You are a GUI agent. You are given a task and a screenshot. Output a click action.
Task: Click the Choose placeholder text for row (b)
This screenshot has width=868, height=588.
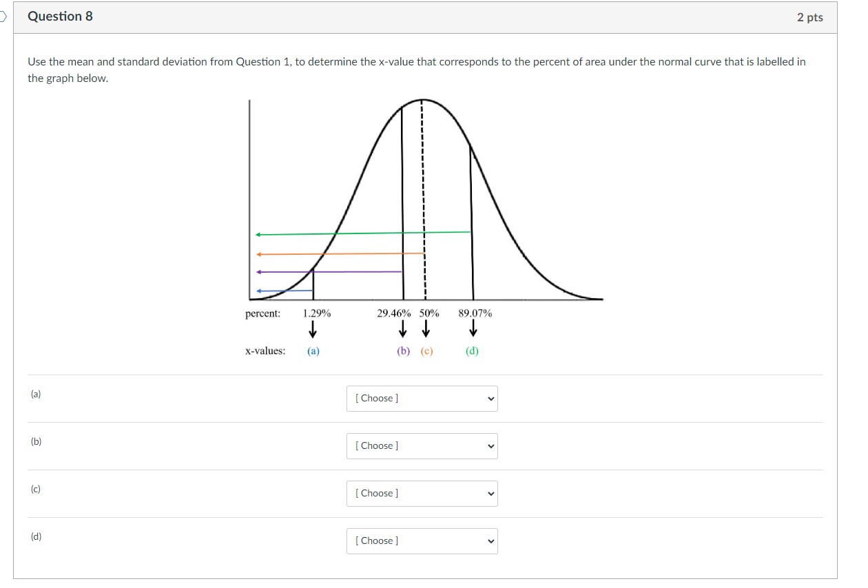click(375, 445)
